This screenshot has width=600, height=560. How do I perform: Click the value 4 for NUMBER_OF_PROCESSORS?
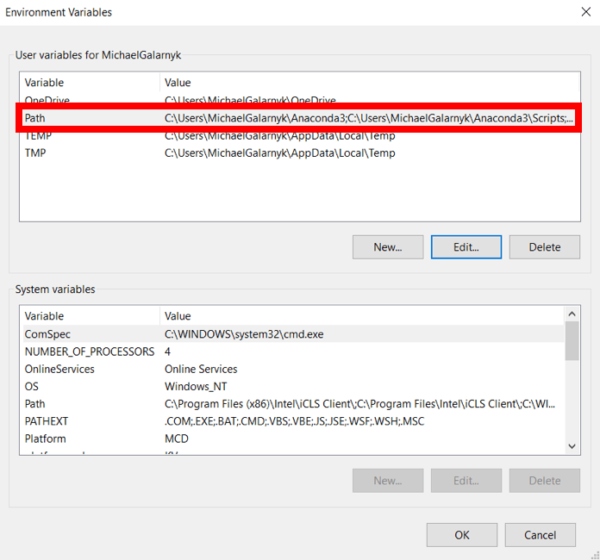tap(168, 351)
